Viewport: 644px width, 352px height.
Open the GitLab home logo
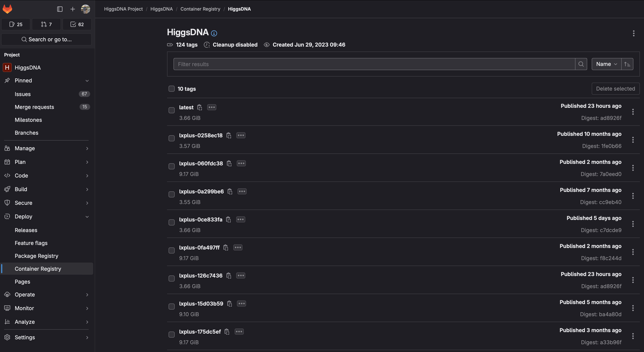[x=7, y=9]
